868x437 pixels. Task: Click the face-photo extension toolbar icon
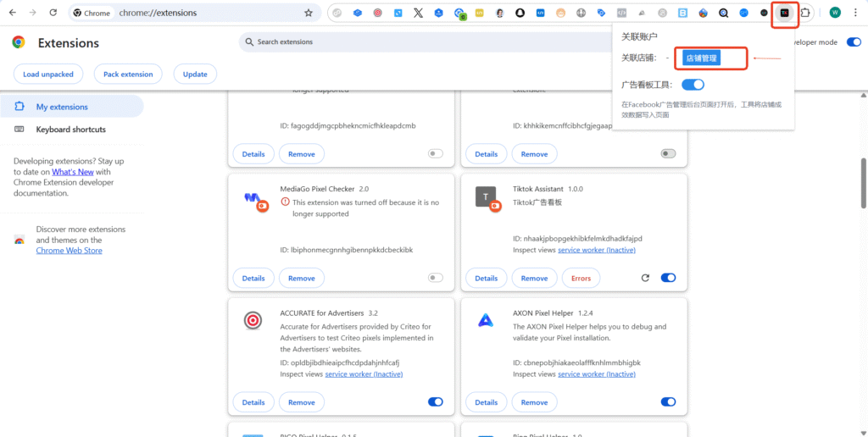pyautogui.click(x=500, y=13)
